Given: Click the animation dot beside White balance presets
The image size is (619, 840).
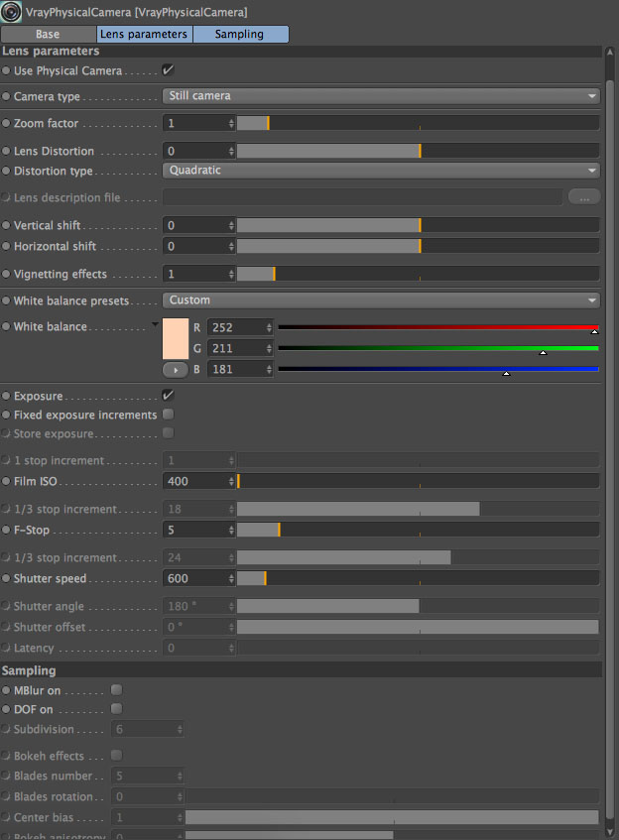Looking at the screenshot, I should coord(6,301).
